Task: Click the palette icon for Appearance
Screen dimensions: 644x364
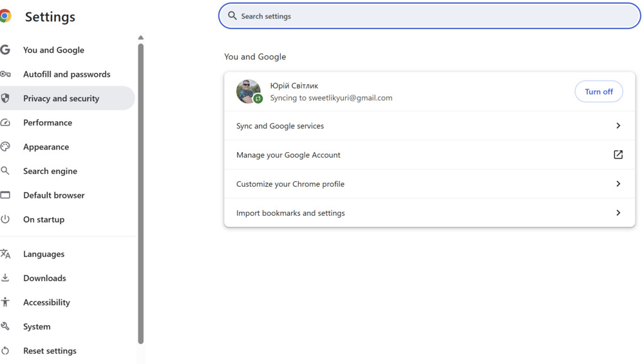Action: click(5, 147)
